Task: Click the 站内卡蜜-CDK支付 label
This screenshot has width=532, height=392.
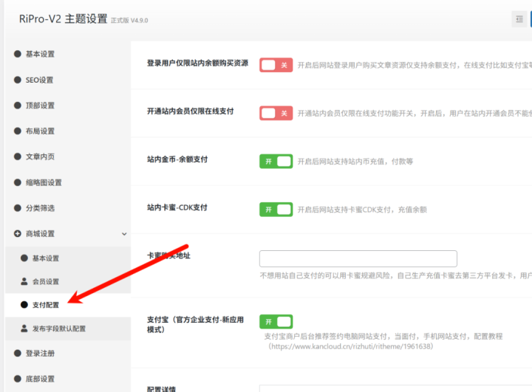Action: coord(177,207)
